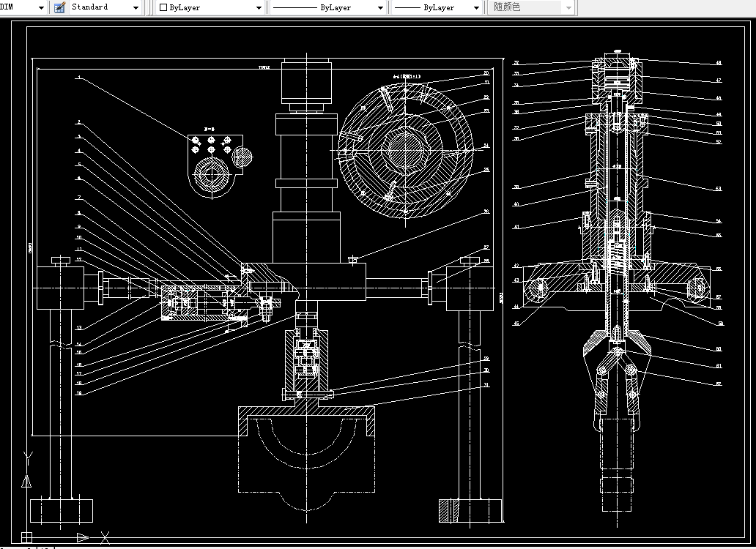Click the greyed 随颜色 plot style dropdown
The image size is (756, 549).
(x=531, y=7)
